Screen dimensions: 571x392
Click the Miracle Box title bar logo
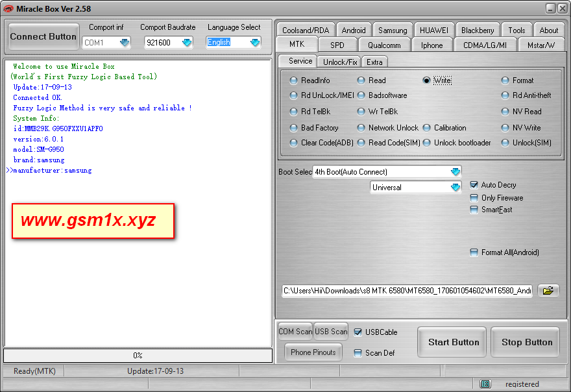(8, 8)
